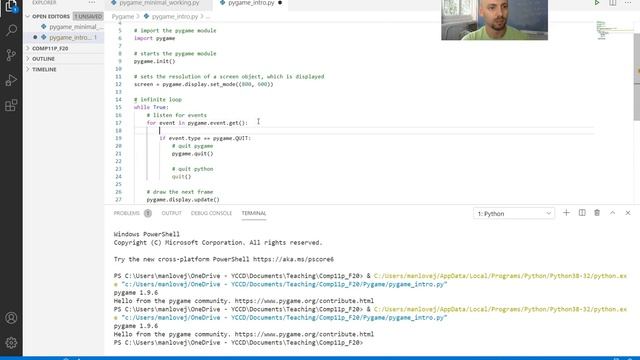This screenshot has height=360, width=640.
Task: Click unsaved dot on pygame_intro.py tab
Action: [x=280, y=3]
